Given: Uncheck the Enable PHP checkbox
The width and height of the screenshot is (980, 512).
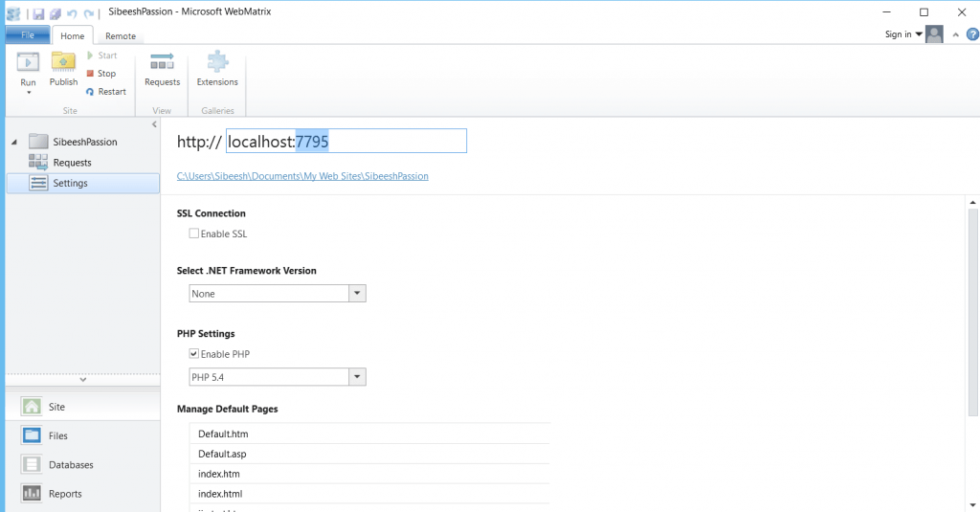Looking at the screenshot, I should point(193,353).
